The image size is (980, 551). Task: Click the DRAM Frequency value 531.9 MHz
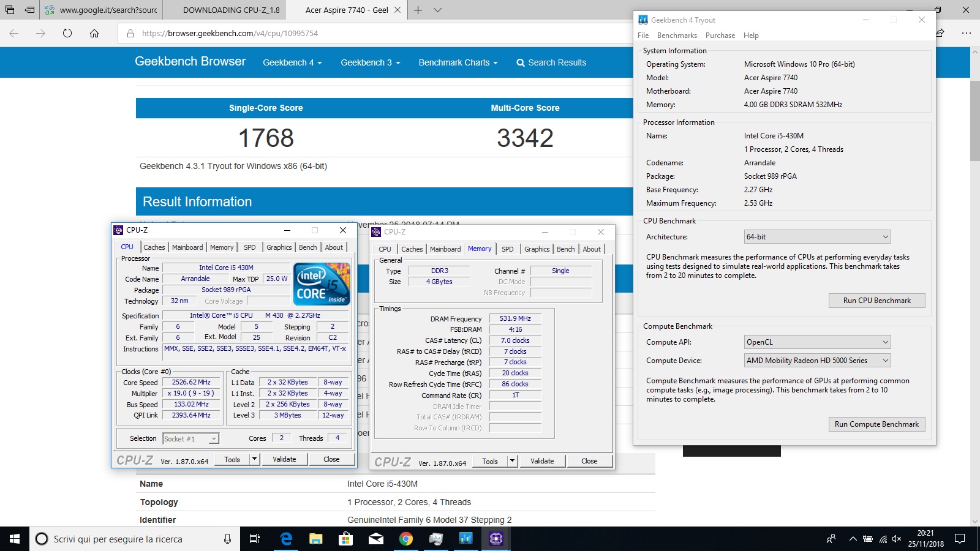(x=515, y=318)
